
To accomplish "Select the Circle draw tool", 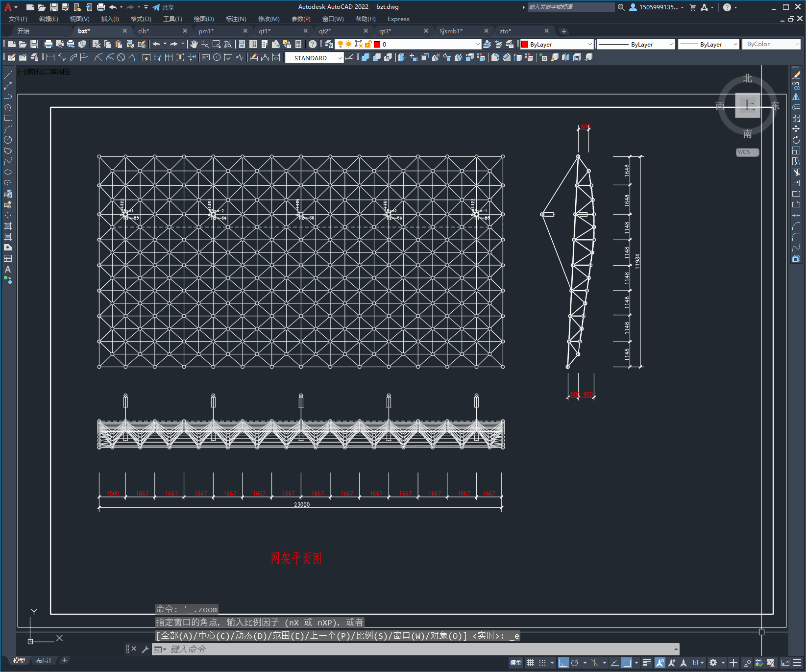I will [x=8, y=140].
